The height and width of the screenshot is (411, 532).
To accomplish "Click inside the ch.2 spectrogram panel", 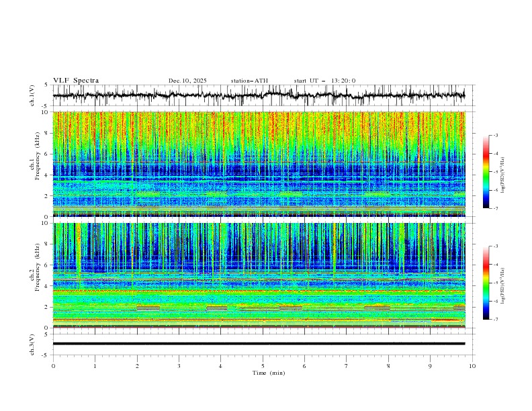I will point(259,275).
